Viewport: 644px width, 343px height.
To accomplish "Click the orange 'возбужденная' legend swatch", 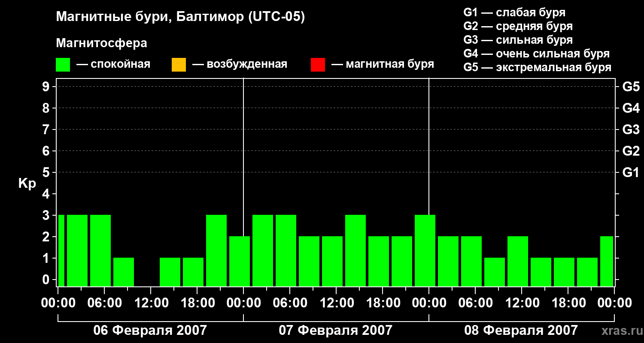I will [x=179, y=65].
